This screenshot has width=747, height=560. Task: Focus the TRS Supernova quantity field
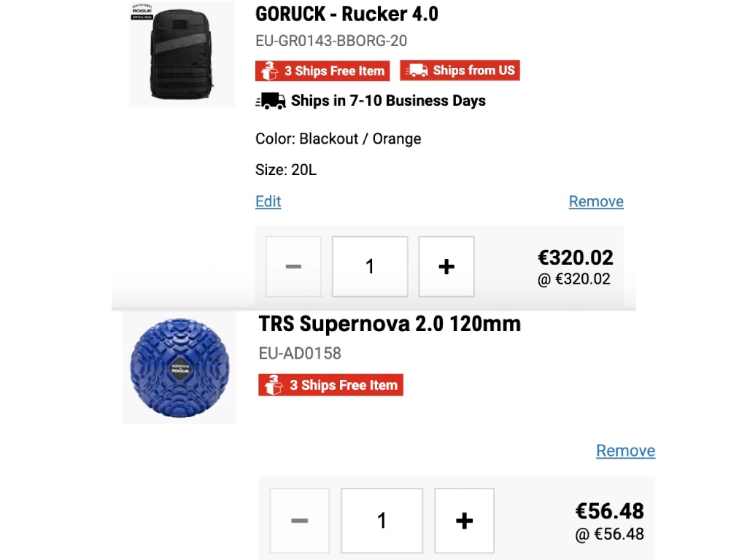pos(382,521)
